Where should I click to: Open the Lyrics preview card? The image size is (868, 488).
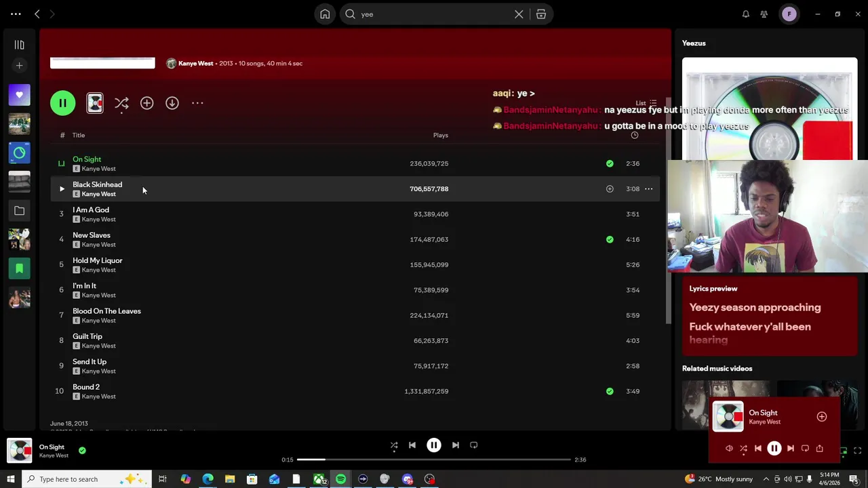(x=770, y=316)
